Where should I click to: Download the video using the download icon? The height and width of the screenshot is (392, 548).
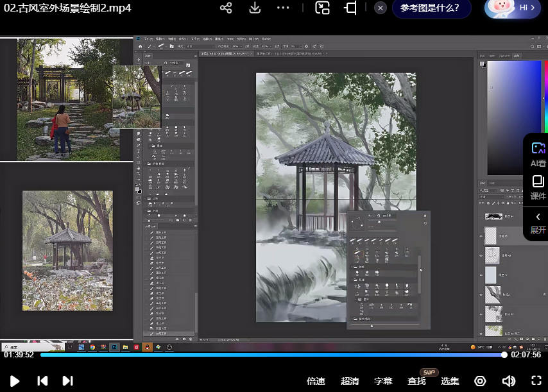coord(255,8)
